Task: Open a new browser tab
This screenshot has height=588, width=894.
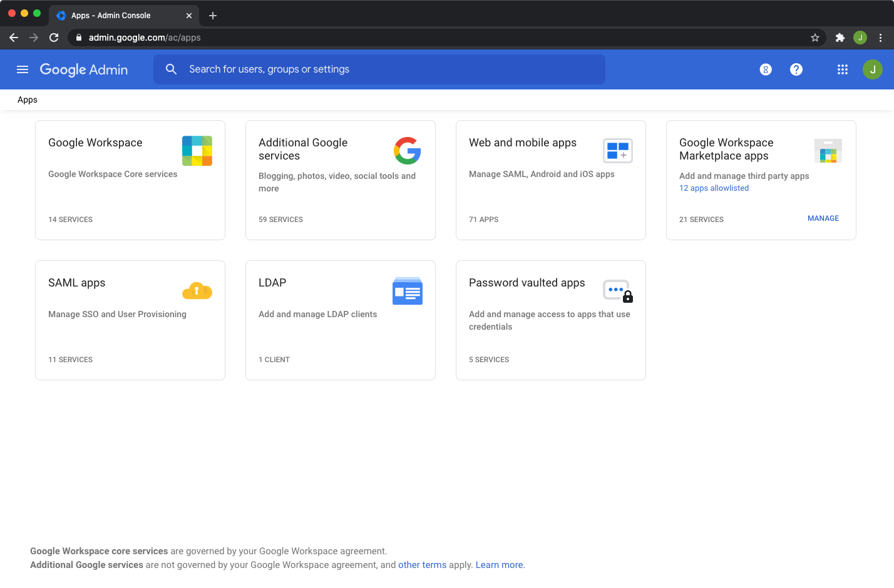Action: (213, 16)
